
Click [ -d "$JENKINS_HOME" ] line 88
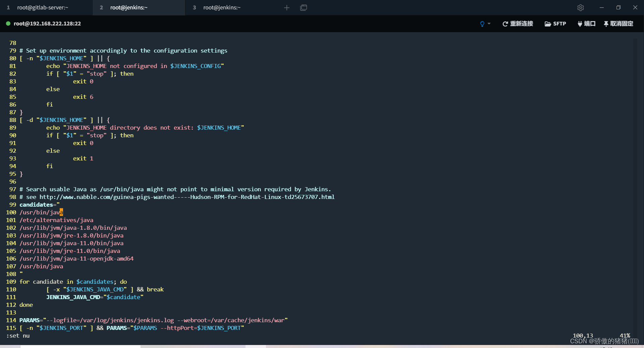[x=65, y=120]
